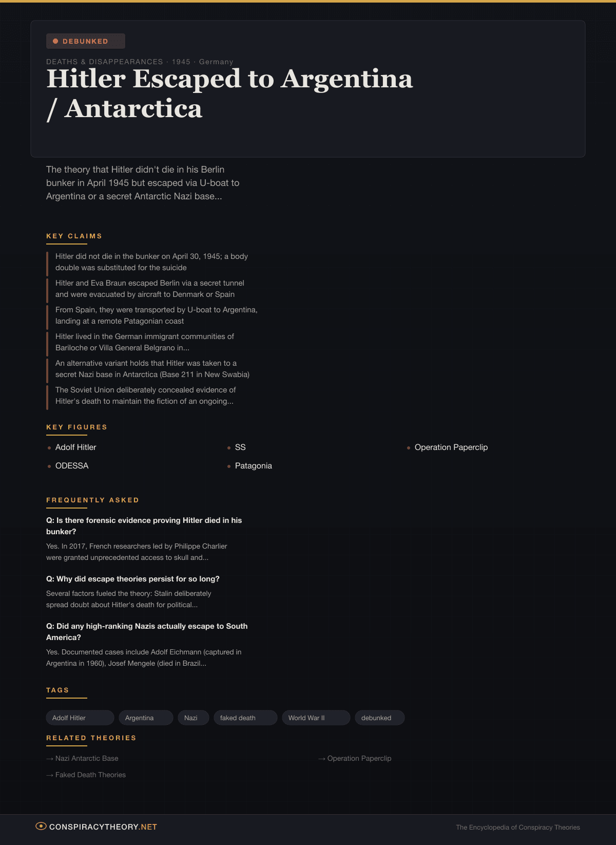Expand the high-ranking Nazis South America question
The image size is (616, 845).
pyautogui.click(x=147, y=631)
